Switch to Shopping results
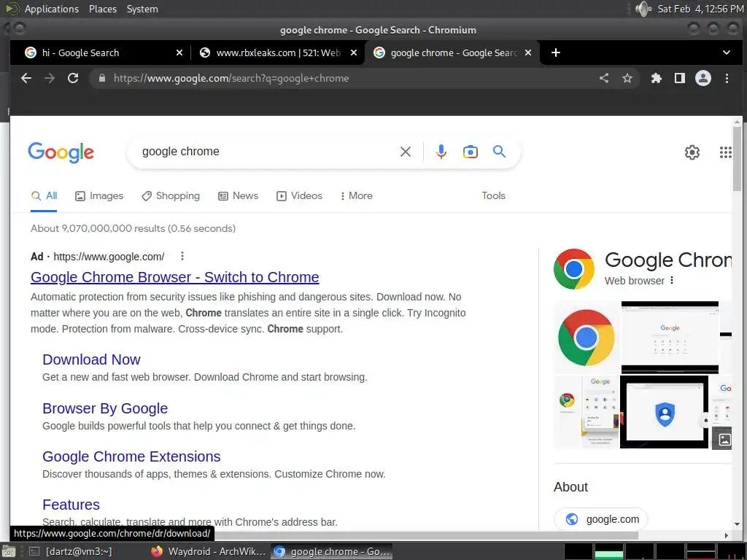Image resolution: width=747 pixels, height=560 pixels. (x=171, y=195)
